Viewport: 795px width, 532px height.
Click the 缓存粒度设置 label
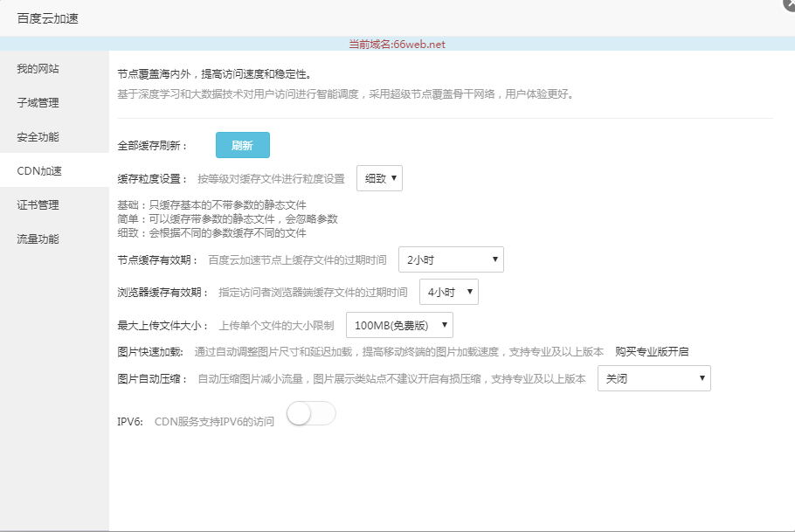pos(153,179)
